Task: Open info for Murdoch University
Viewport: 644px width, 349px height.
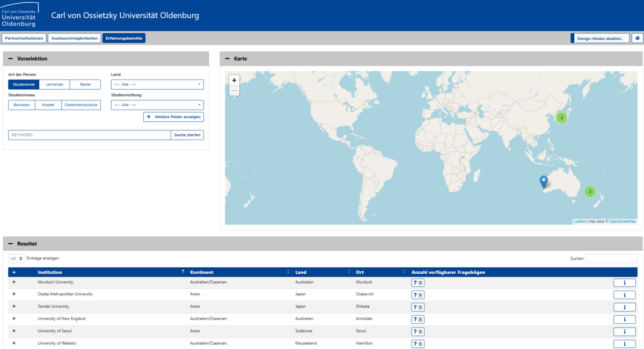Action: click(624, 282)
